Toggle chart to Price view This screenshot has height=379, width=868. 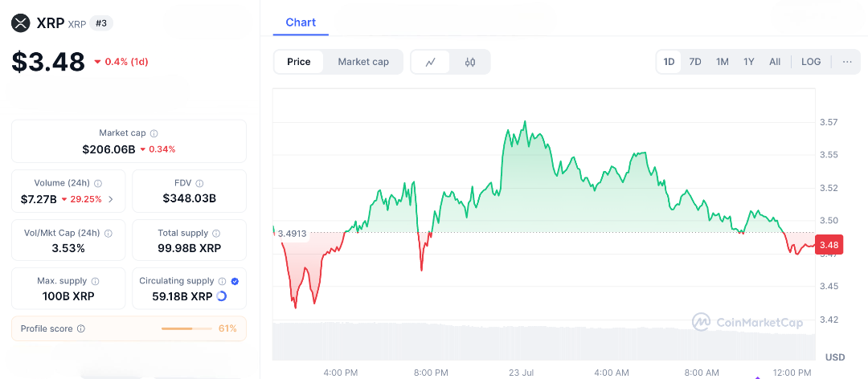299,62
